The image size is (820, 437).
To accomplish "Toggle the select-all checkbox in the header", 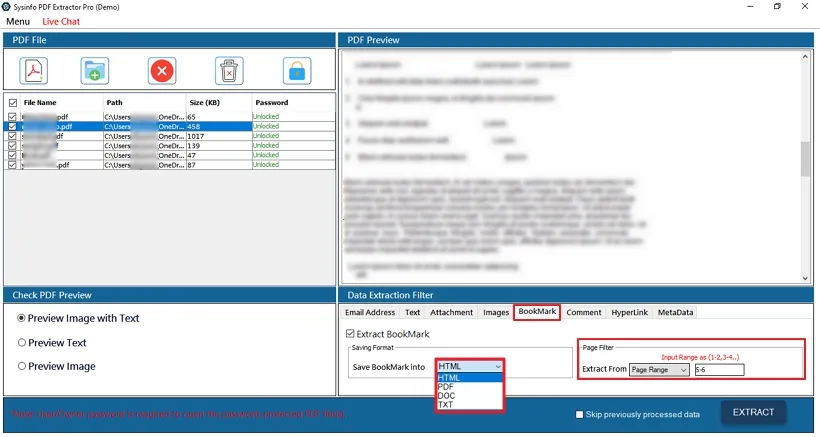I will [x=13, y=103].
